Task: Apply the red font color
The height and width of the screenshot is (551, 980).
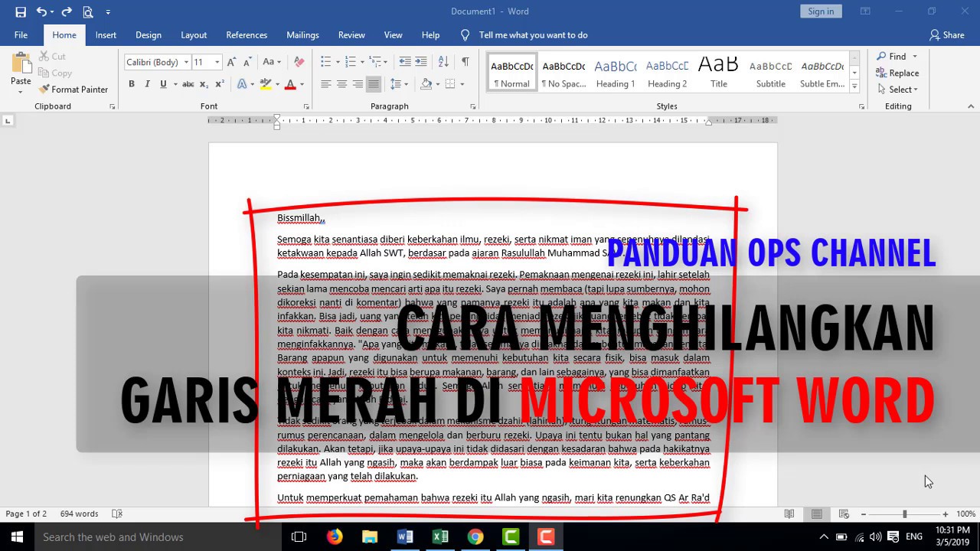Action: pyautogui.click(x=290, y=84)
